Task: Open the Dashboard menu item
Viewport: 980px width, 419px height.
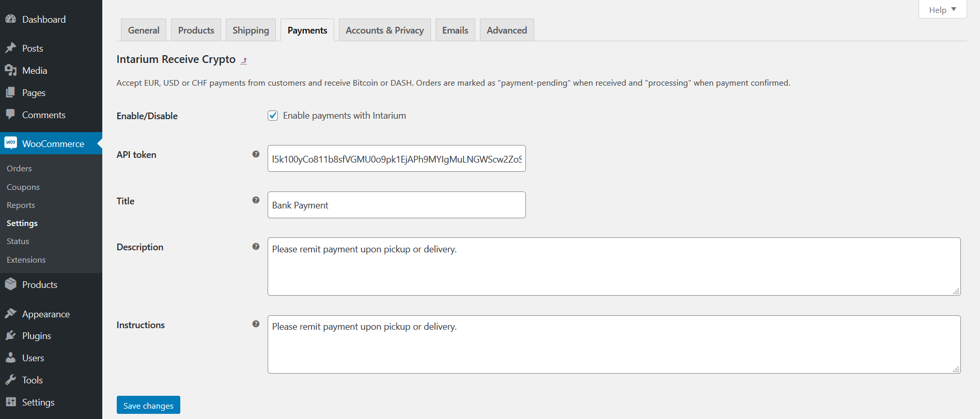Action: 51,19
